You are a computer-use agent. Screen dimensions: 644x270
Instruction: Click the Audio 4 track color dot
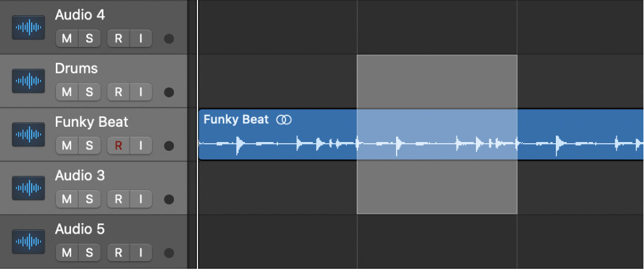click(169, 39)
